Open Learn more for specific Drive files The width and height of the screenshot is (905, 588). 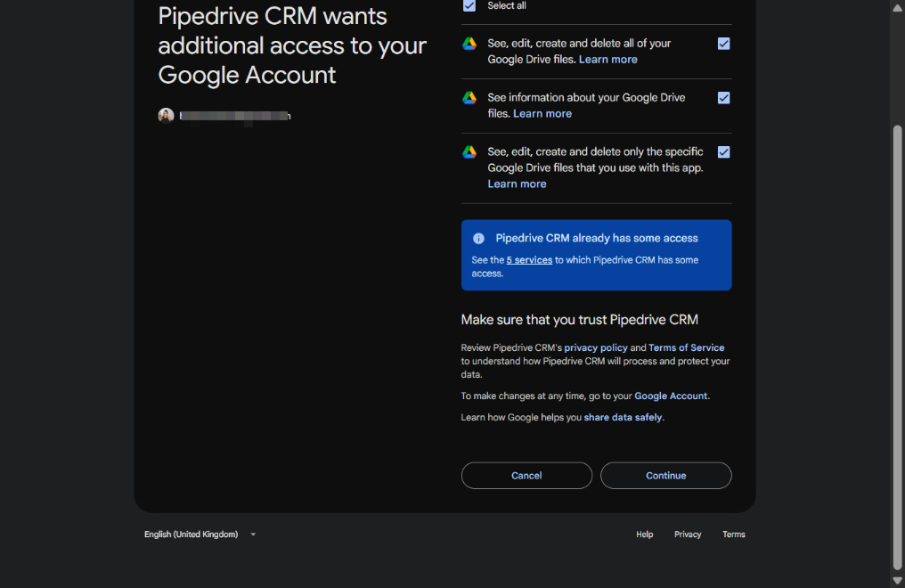pyautogui.click(x=517, y=184)
